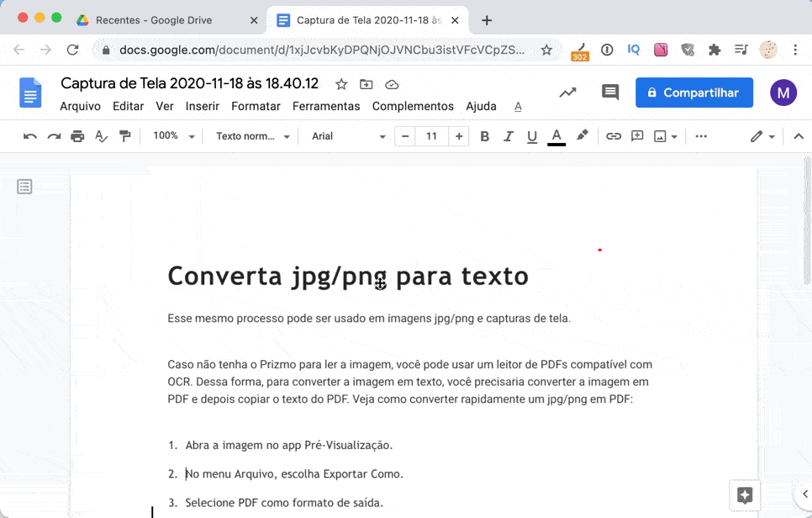Switch to Recentes - Google Drive tab
Image resolution: width=812 pixels, height=518 pixels.
point(154,20)
